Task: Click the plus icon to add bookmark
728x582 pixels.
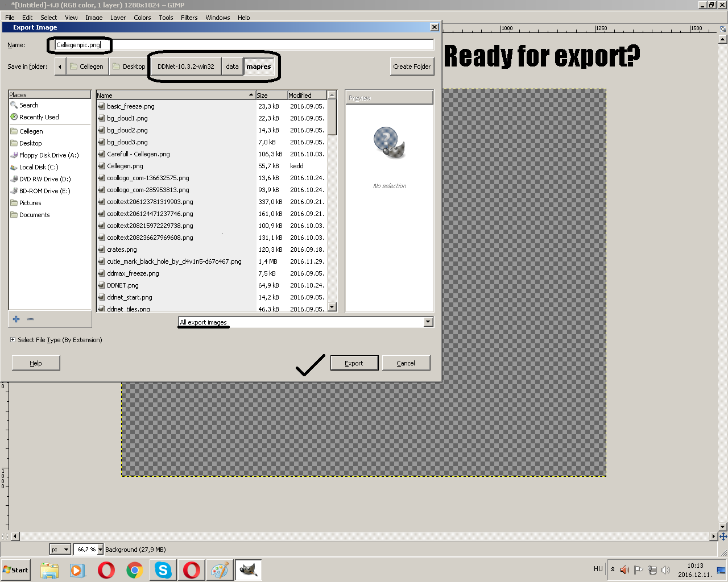Action: tap(16, 319)
